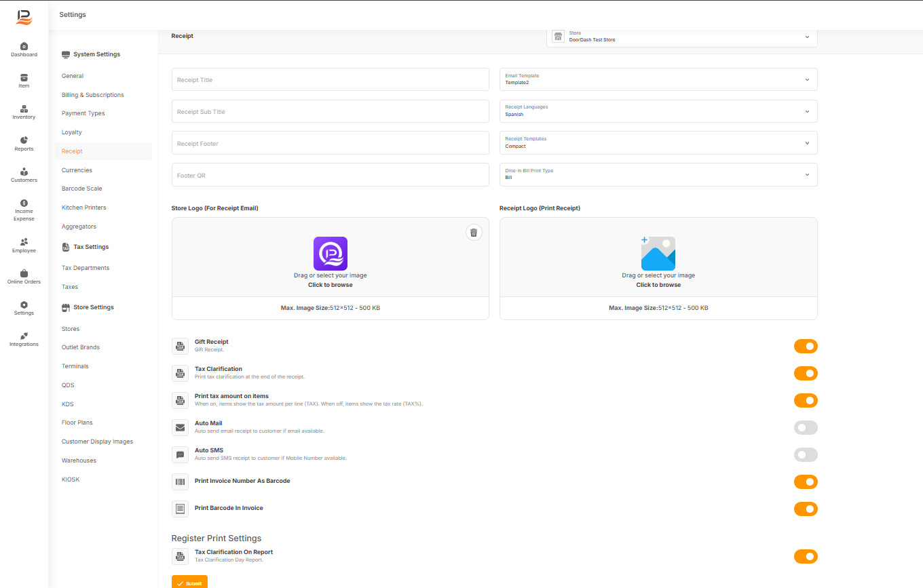
Task: Open Dashboard from the sidebar icon
Action: (x=24, y=46)
